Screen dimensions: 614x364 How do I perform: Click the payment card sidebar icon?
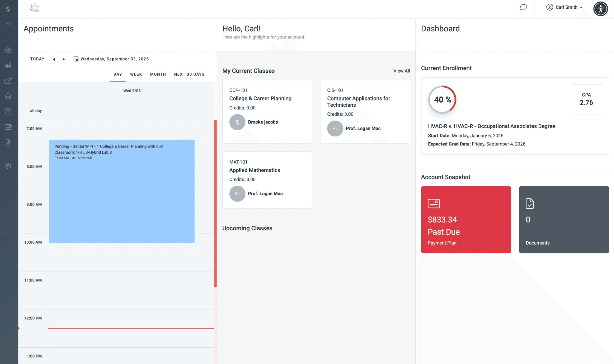[x=8, y=127]
